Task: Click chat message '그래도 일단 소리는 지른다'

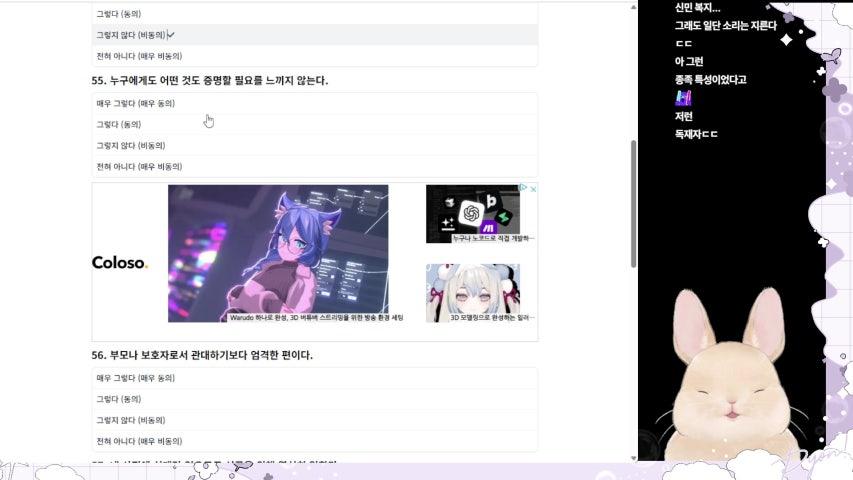Action: [726, 26]
